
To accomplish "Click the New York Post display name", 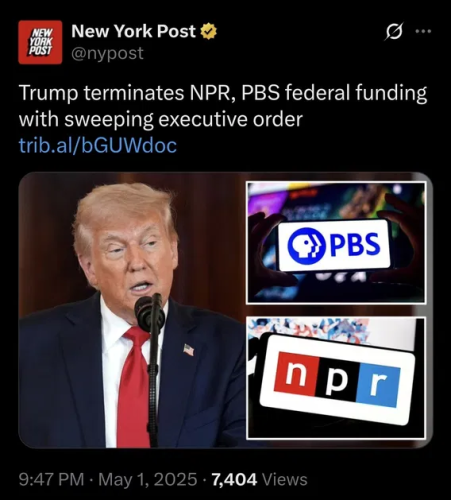I will pos(134,31).
